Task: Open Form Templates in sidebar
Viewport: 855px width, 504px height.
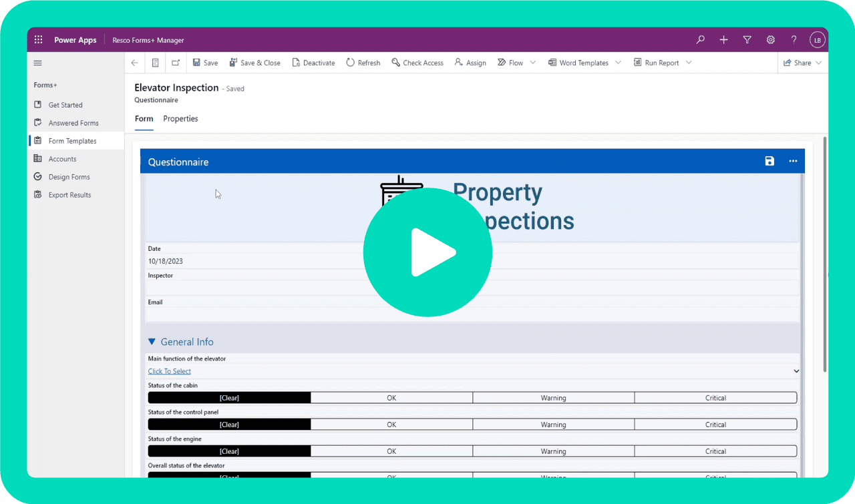Action: point(75,141)
